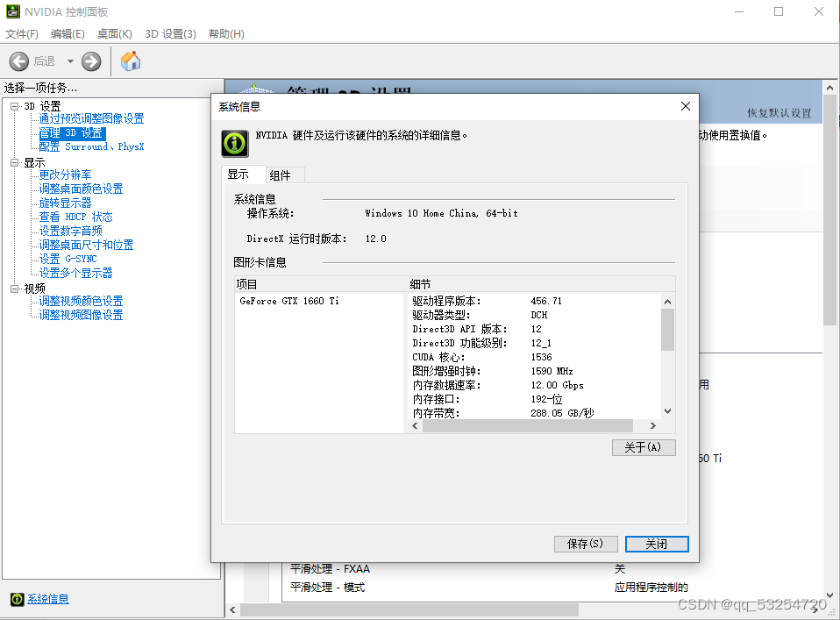Click the 驱动程序版本 row in details
This screenshot has height=620, width=840.
535,301
